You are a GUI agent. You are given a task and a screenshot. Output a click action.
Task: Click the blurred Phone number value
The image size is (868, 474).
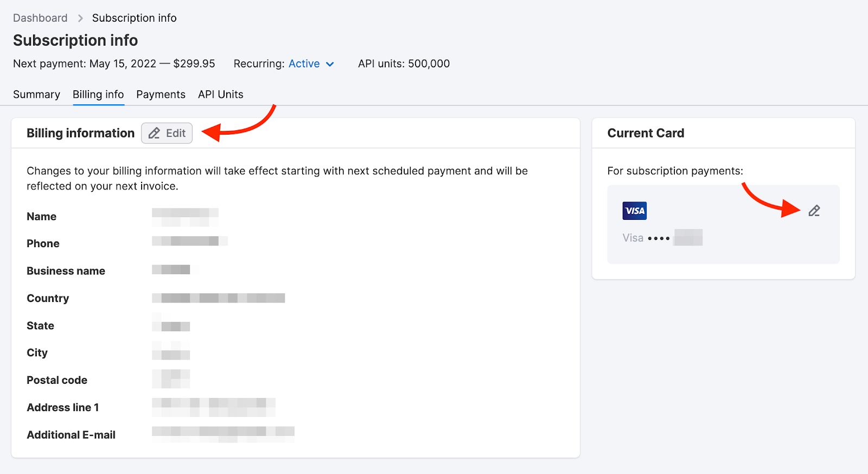point(189,241)
